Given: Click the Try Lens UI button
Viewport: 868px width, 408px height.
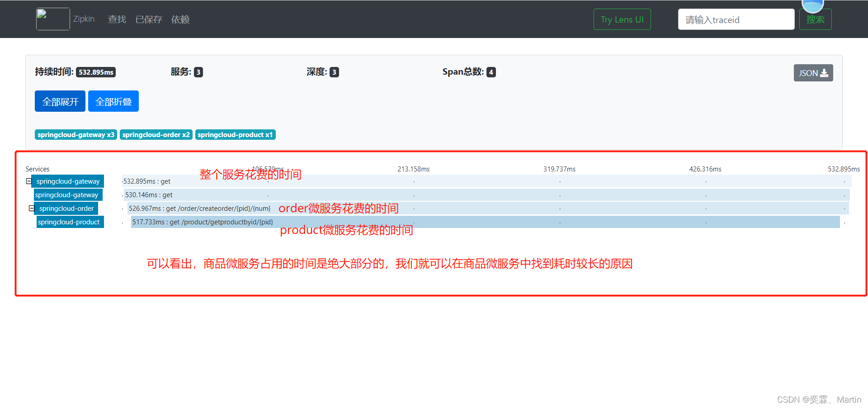Looking at the screenshot, I should (622, 19).
